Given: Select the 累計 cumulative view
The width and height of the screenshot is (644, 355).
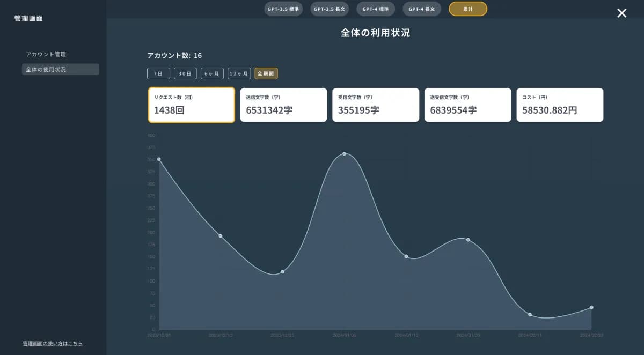Looking at the screenshot, I should point(467,9).
